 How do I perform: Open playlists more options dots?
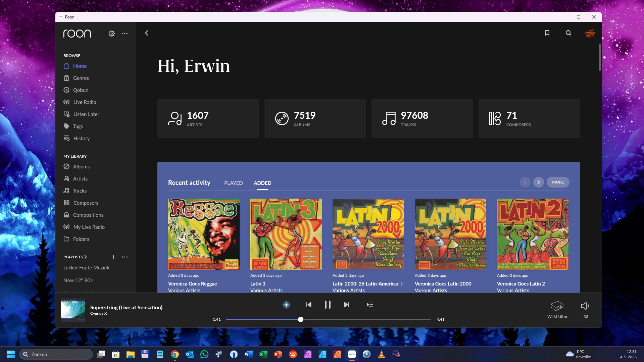pos(125,257)
